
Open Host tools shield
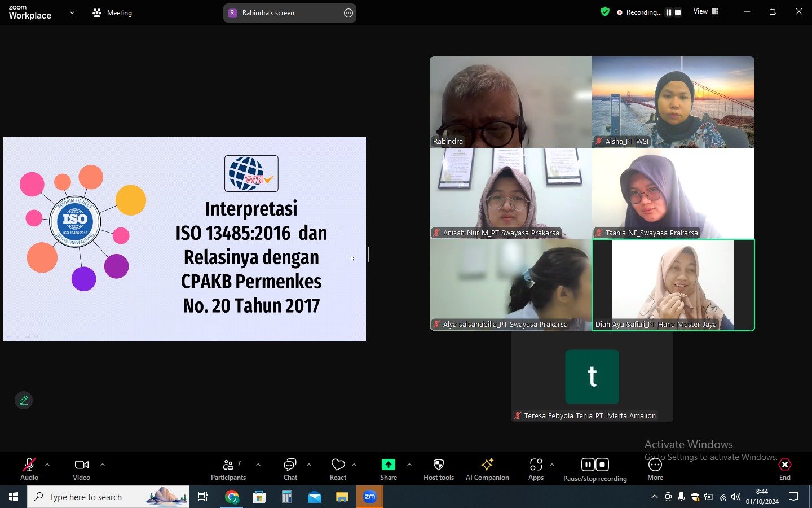click(x=439, y=469)
